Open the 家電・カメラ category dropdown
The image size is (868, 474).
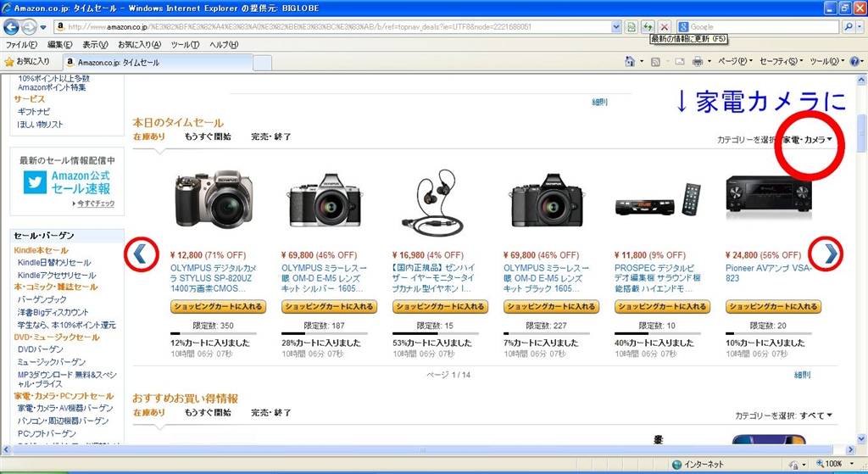(x=807, y=140)
